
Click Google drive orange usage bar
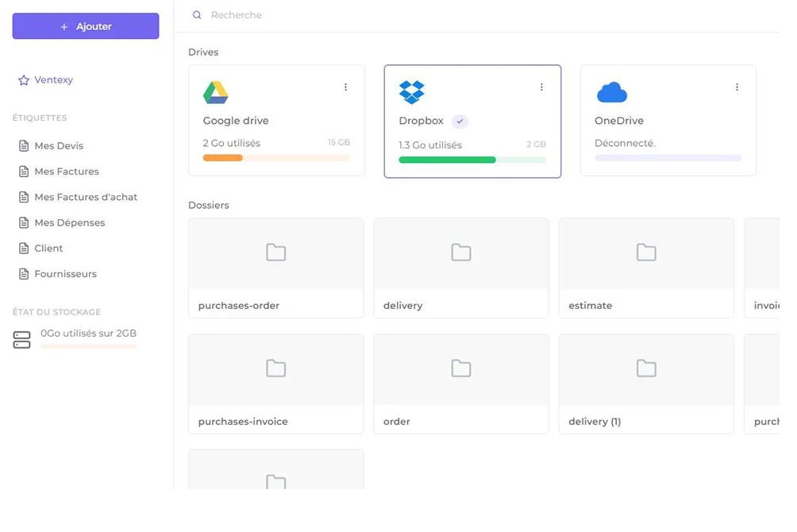(276, 158)
